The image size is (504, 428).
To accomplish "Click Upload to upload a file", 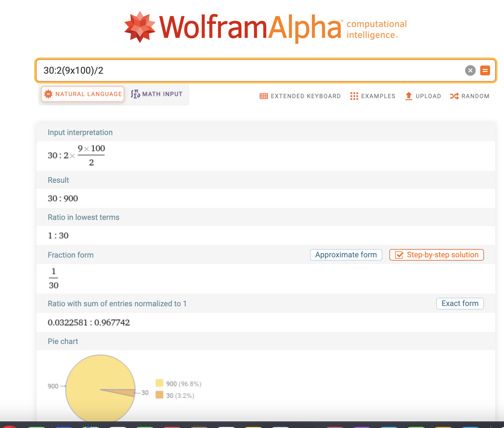I will pos(423,96).
